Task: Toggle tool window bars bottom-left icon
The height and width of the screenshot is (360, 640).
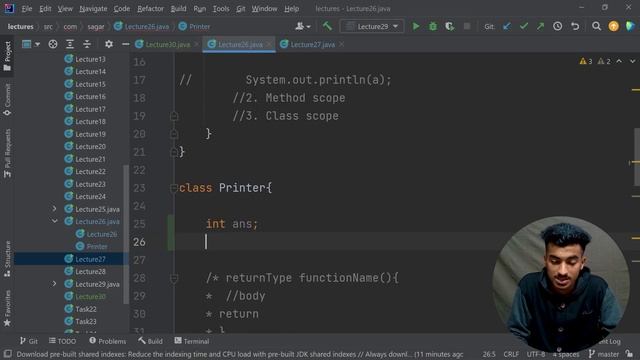Action: pyautogui.click(x=7, y=354)
